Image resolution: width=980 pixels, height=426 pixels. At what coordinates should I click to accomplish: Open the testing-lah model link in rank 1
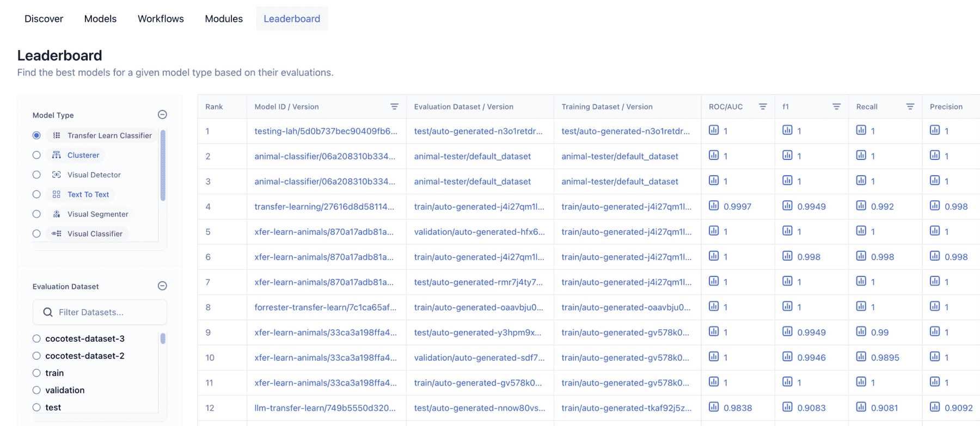coord(326,131)
